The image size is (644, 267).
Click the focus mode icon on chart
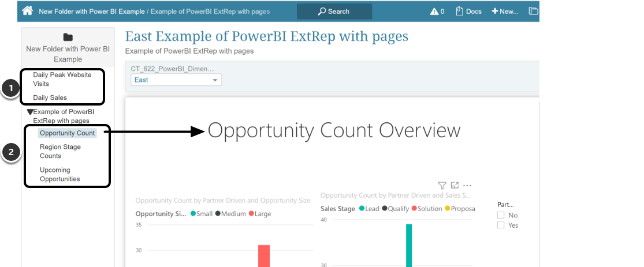[455, 185]
